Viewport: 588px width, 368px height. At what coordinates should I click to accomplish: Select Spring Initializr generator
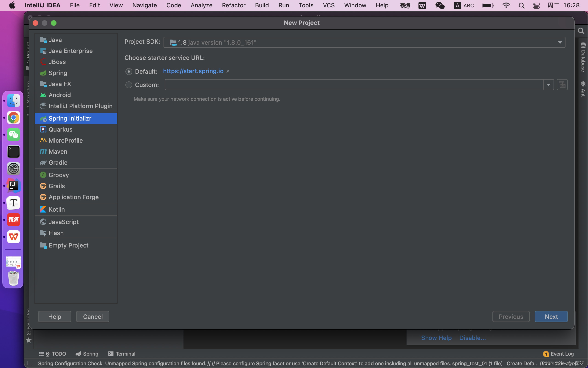[x=76, y=118]
